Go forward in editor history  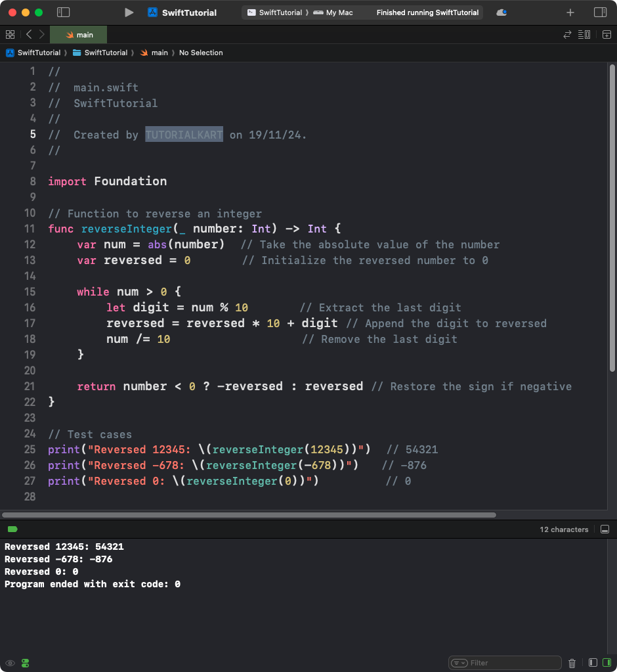click(x=42, y=34)
